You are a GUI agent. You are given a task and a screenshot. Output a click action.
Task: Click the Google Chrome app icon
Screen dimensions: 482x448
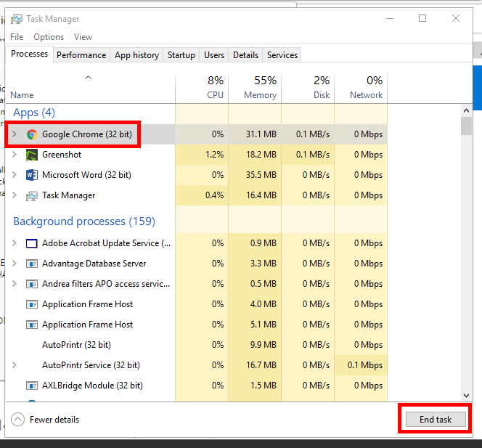pos(32,134)
